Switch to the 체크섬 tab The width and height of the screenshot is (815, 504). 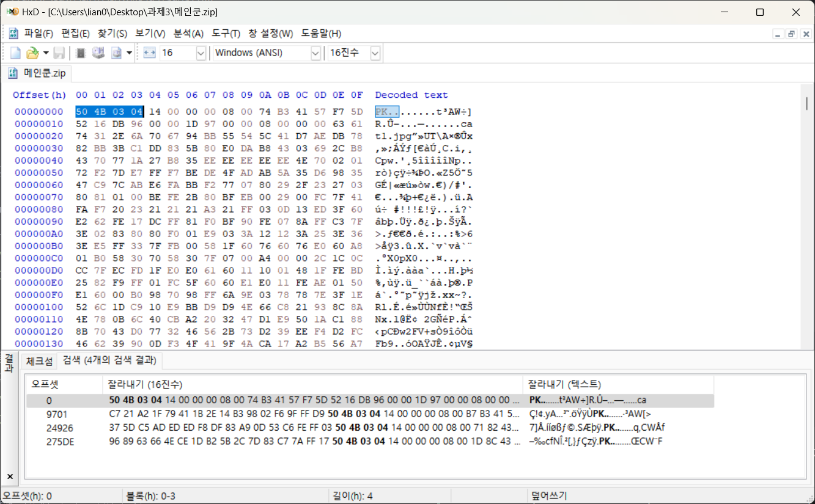point(39,361)
